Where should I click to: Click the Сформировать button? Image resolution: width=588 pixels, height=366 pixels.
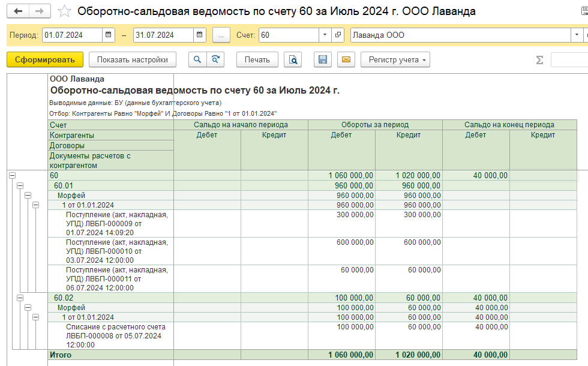[x=45, y=59]
